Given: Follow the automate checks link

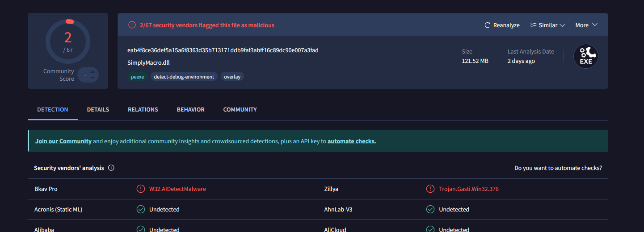Looking at the screenshot, I should (352, 141).
